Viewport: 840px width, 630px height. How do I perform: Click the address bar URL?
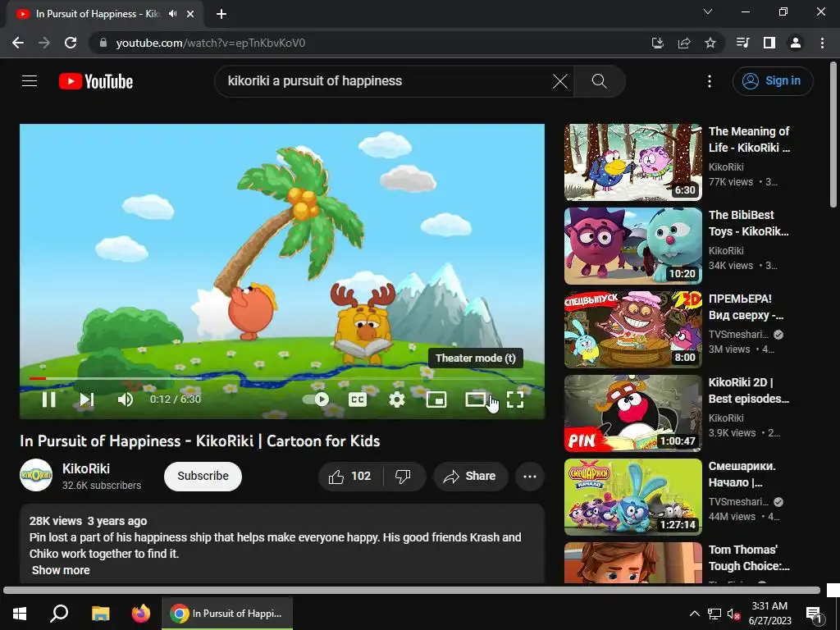pyautogui.click(x=211, y=43)
